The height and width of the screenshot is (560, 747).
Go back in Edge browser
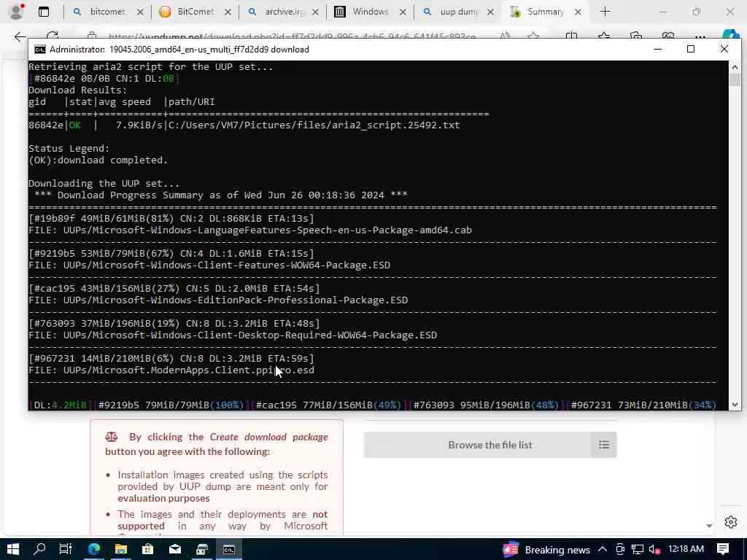(x=20, y=36)
